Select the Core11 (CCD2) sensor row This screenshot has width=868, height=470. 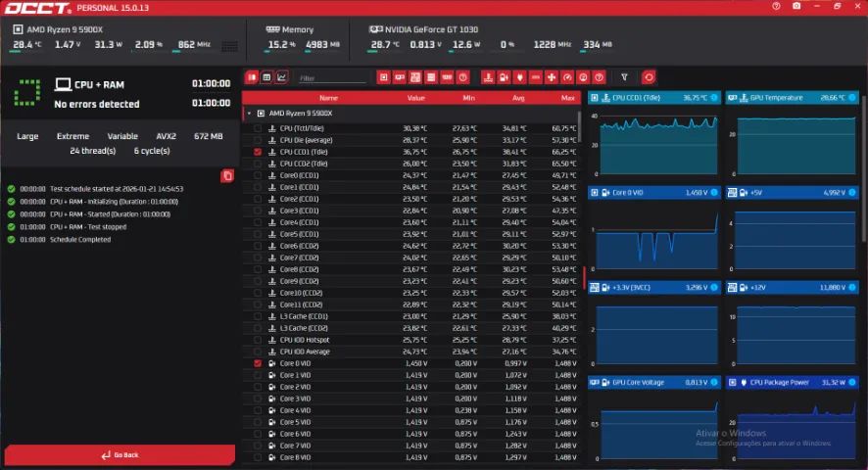point(411,305)
